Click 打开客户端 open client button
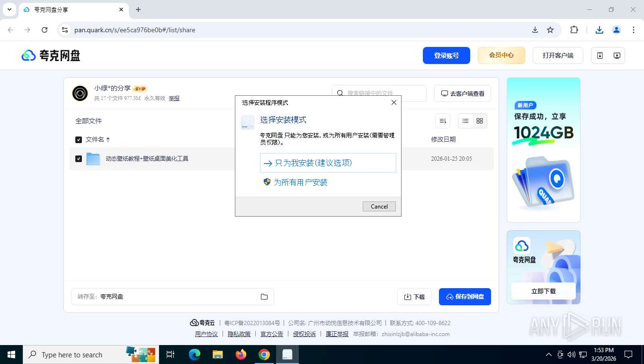Image resolution: width=644 pixels, height=364 pixels. click(558, 55)
